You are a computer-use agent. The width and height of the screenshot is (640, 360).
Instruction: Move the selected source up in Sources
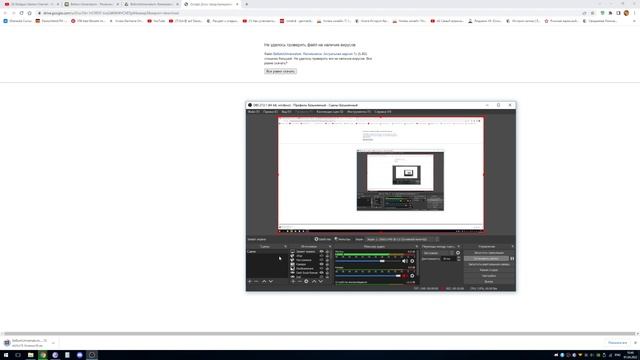[x=314, y=281]
